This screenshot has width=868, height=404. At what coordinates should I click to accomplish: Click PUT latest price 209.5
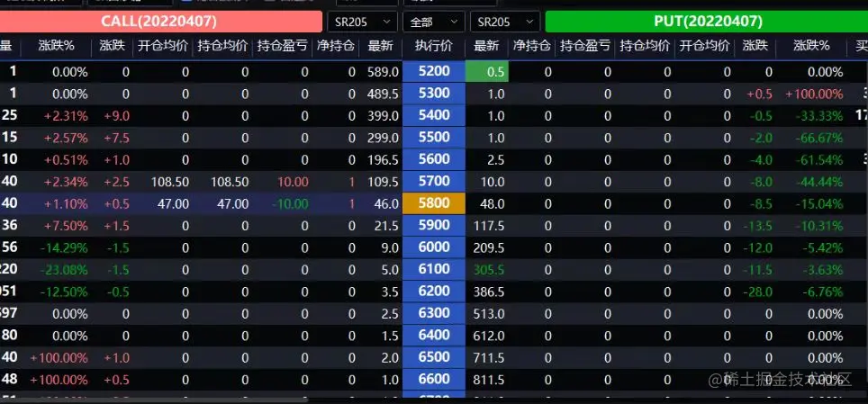pyautogui.click(x=489, y=248)
